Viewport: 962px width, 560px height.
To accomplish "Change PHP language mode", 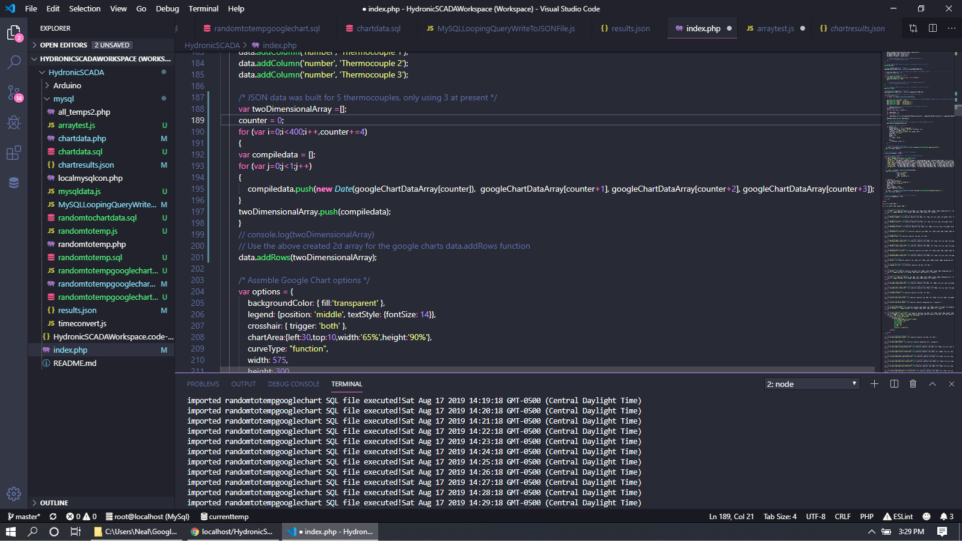I will [866, 517].
